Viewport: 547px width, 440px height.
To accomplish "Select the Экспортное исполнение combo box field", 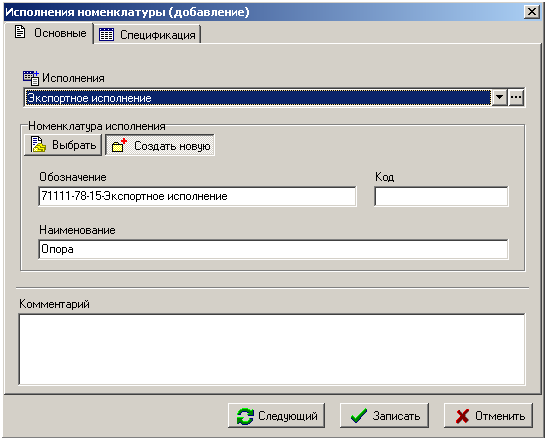I will 257,98.
